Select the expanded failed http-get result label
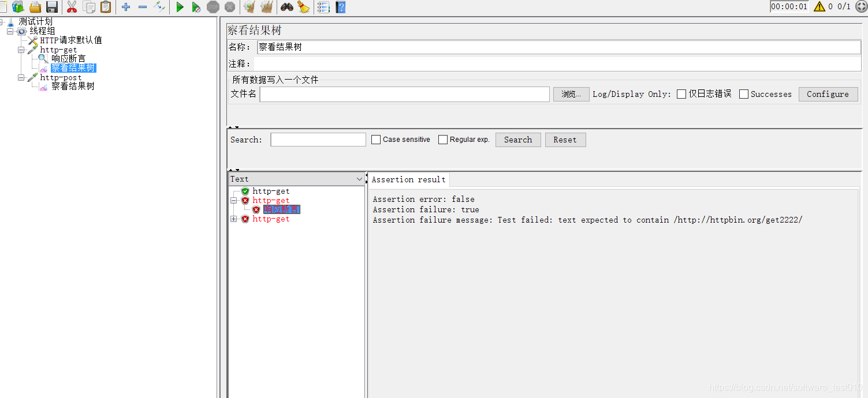 (271, 200)
